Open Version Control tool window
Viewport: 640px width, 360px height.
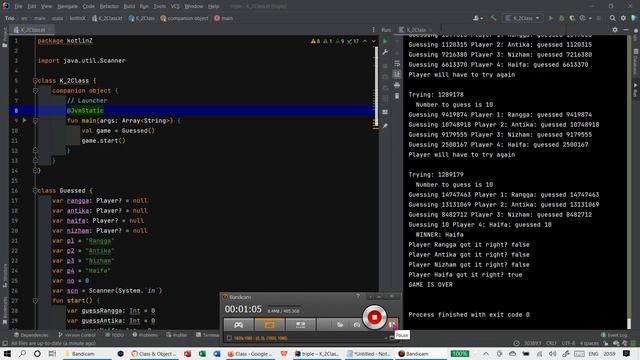77,335
